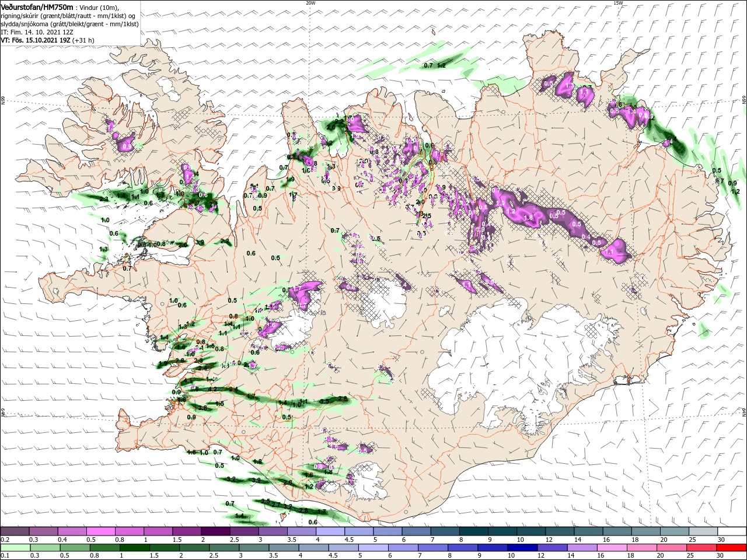The height and width of the screenshot is (560, 747).
Task: Click the dark plum 0.2 swatch in upper legend
Action: tap(15, 531)
